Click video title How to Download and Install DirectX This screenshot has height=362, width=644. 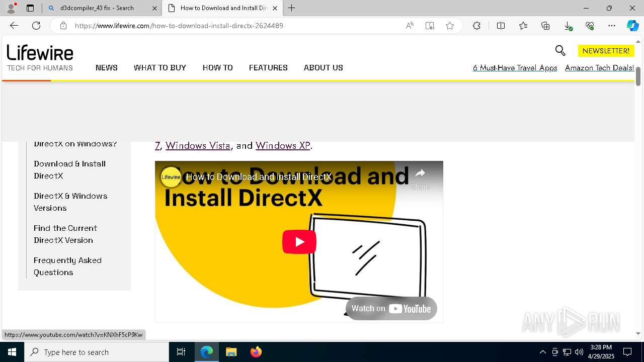coord(259,177)
